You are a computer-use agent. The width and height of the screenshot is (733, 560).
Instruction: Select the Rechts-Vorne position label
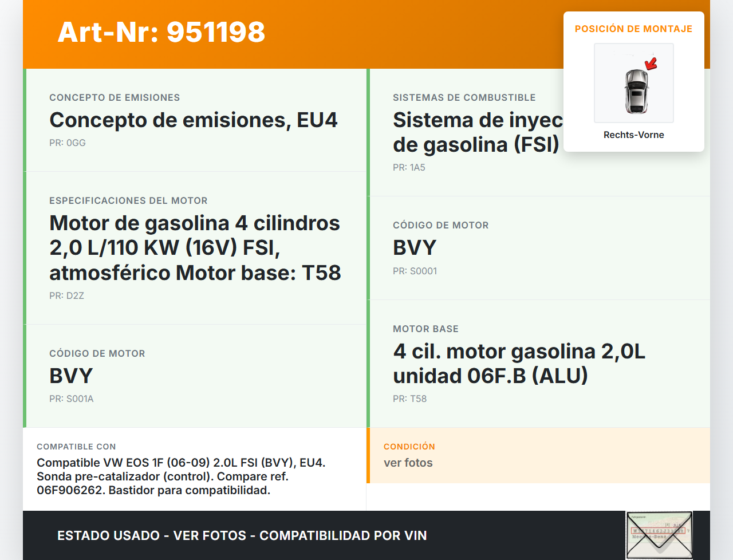pyautogui.click(x=633, y=135)
